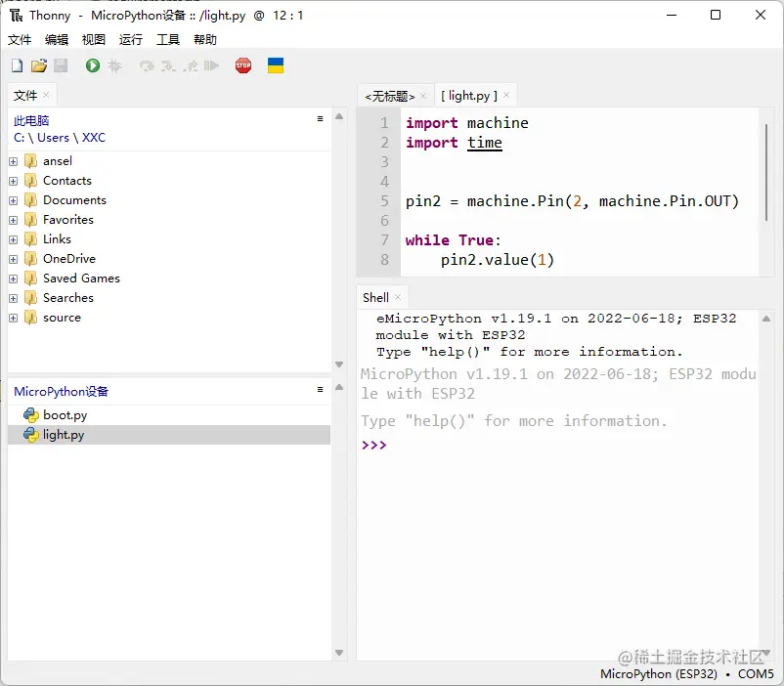This screenshot has width=784, height=686.
Task: Select light.py on the device
Action: [169, 435]
